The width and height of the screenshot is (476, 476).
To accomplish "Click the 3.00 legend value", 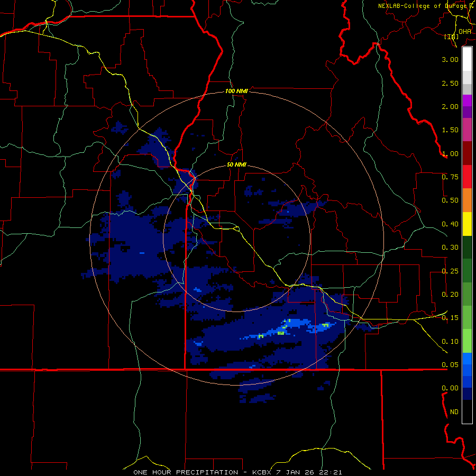I will tap(450, 59).
